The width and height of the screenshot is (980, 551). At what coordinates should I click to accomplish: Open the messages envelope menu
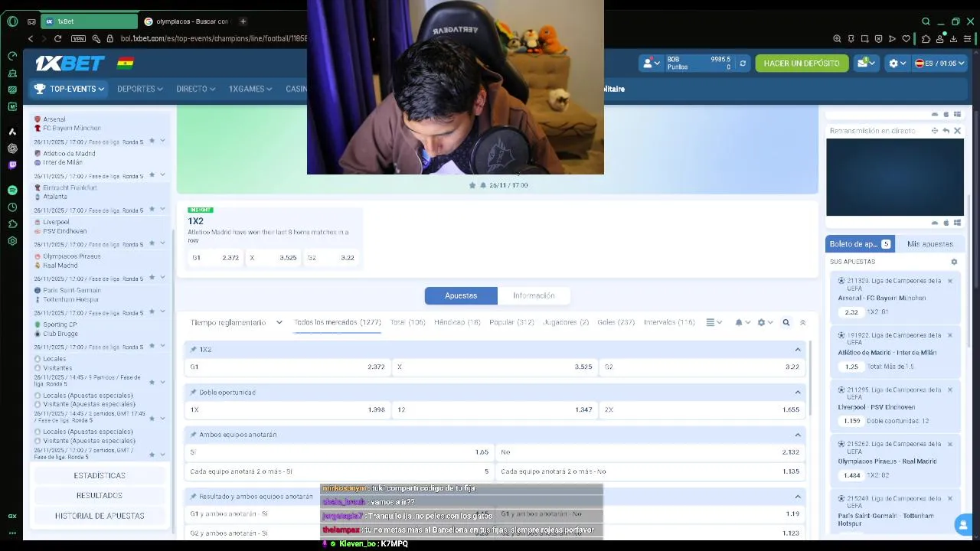click(867, 64)
